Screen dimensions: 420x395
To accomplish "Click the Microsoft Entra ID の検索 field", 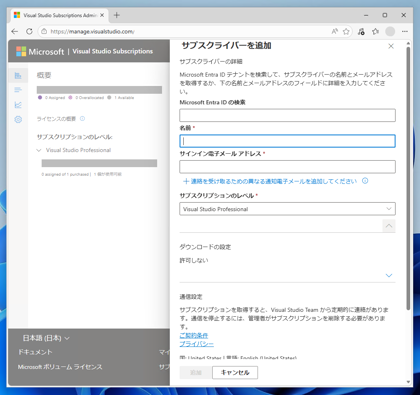I will (287, 115).
